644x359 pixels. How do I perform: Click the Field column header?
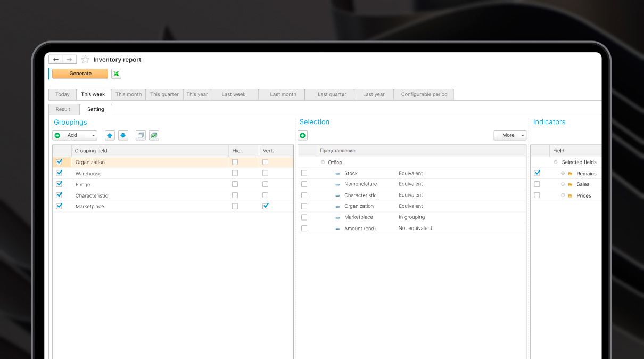pos(575,151)
